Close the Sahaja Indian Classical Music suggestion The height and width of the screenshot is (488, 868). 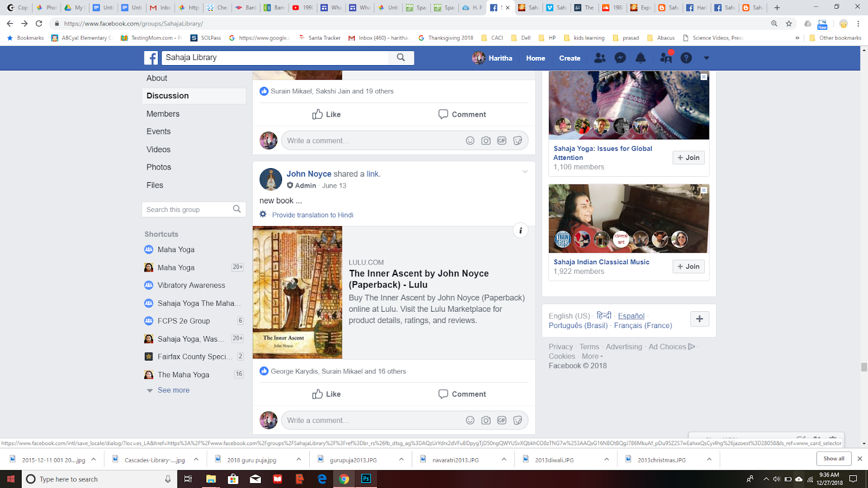pos(704,190)
